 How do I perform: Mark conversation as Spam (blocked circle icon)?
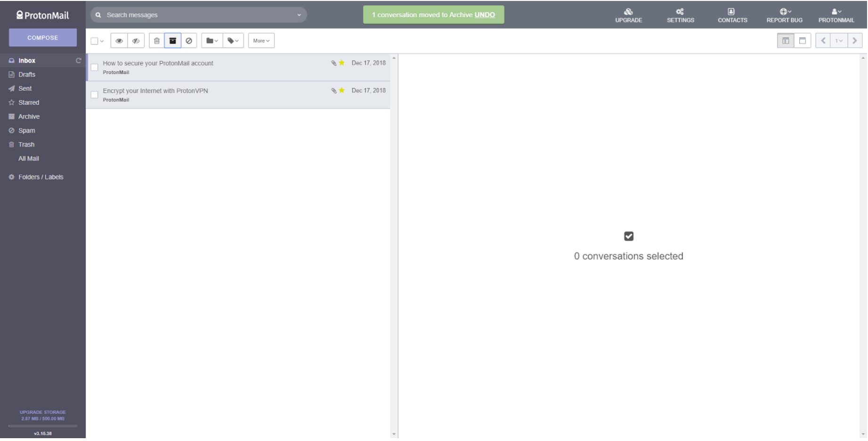pyautogui.click(x=189, y=41)
